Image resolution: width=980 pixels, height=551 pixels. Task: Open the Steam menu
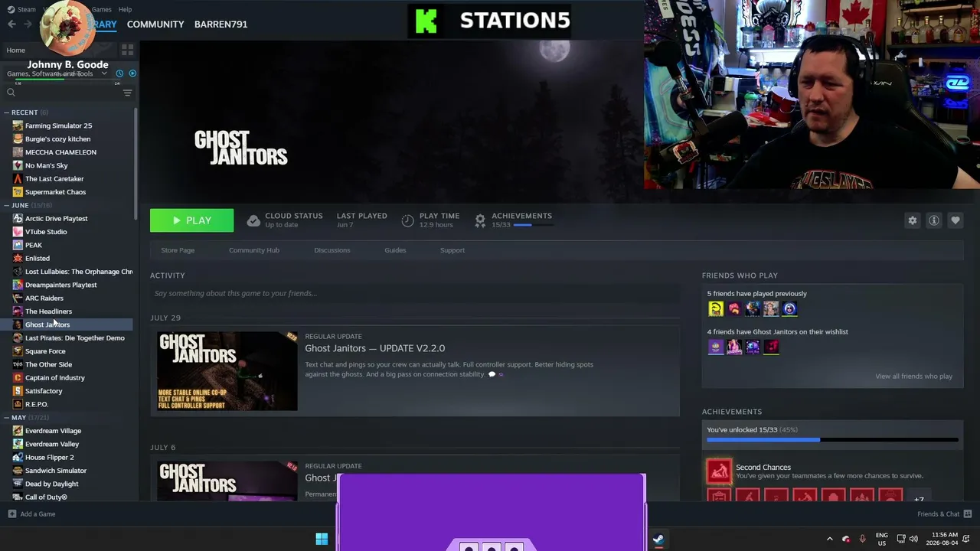click(21, 9)
